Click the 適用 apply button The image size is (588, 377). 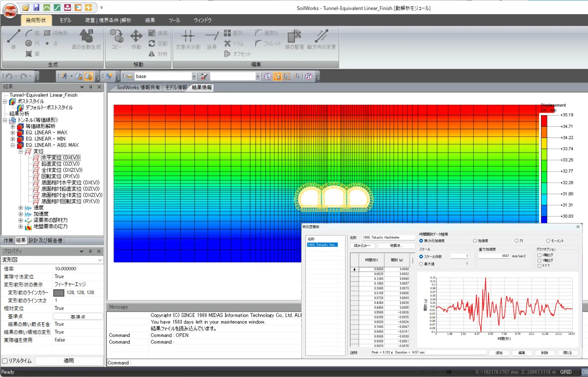point(69,361)
